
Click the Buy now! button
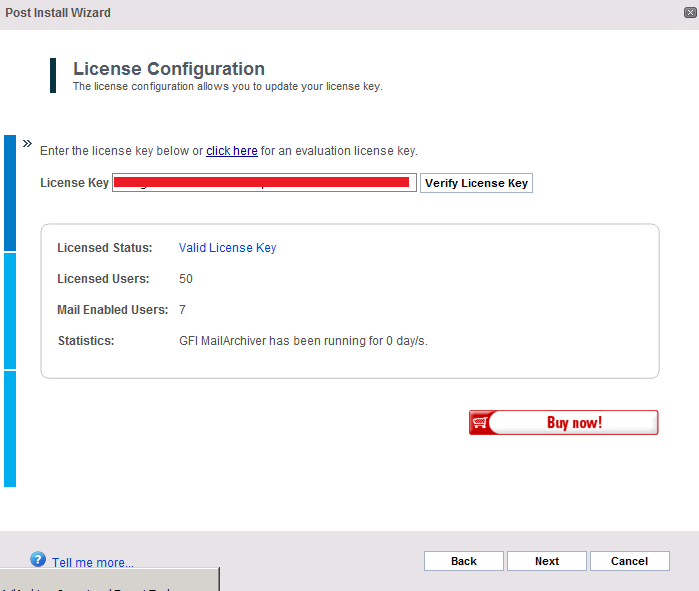tap(563, 422)
